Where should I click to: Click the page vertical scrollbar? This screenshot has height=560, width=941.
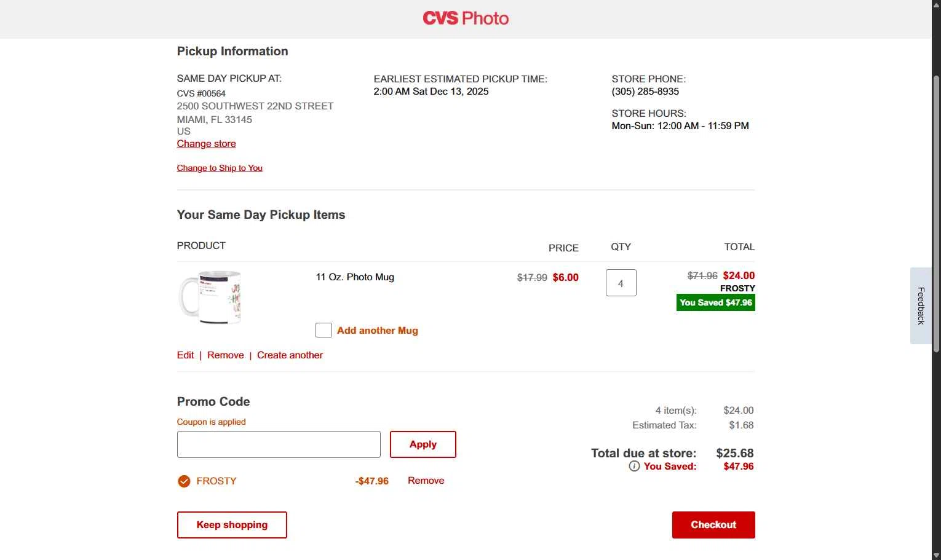pos(936,213)
